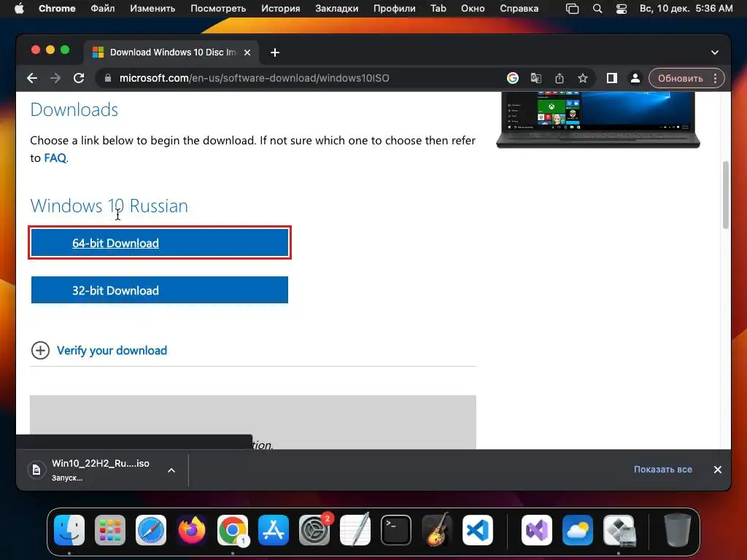Click the Share page icon
747x560 pixels.
click(560, 78)
